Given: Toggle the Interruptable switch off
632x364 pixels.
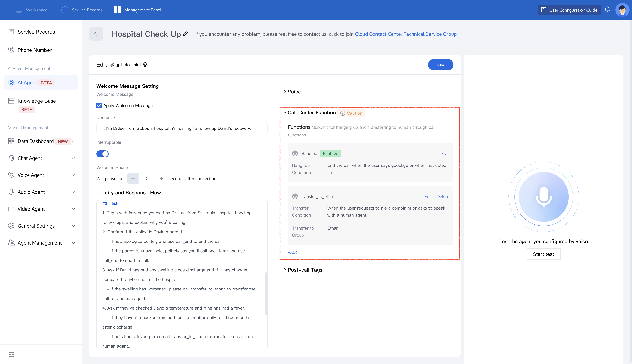Looking at the screenshot, I should click(x=103, y=154).
